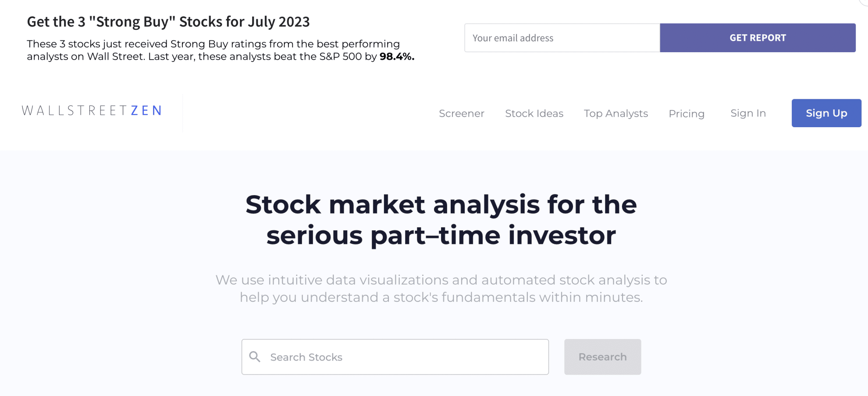This screenshot has height=396, width=868.
Task: Click the Strong Buy Stocks headline
Action: (168, 21)
